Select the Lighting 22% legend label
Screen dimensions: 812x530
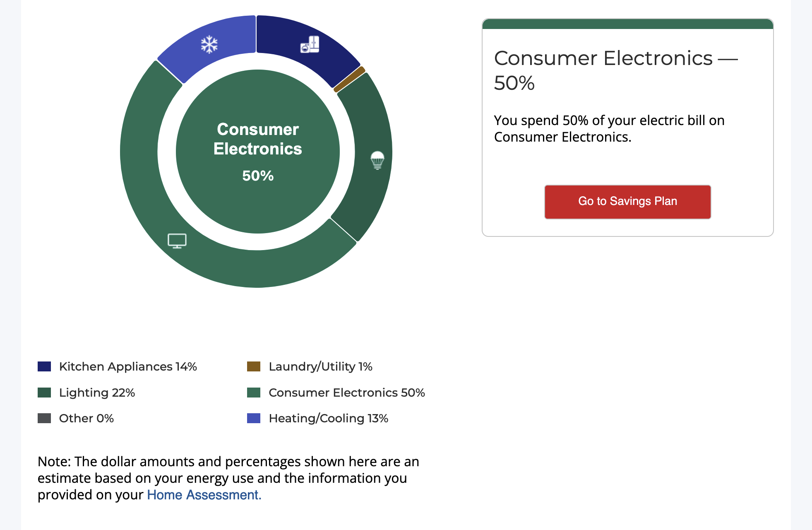tap(97, 393)
